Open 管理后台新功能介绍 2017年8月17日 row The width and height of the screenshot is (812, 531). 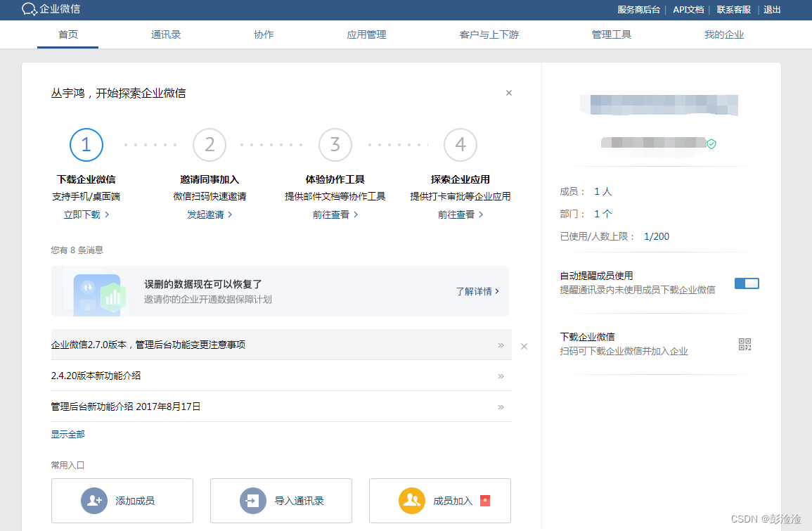coord(281,407)
